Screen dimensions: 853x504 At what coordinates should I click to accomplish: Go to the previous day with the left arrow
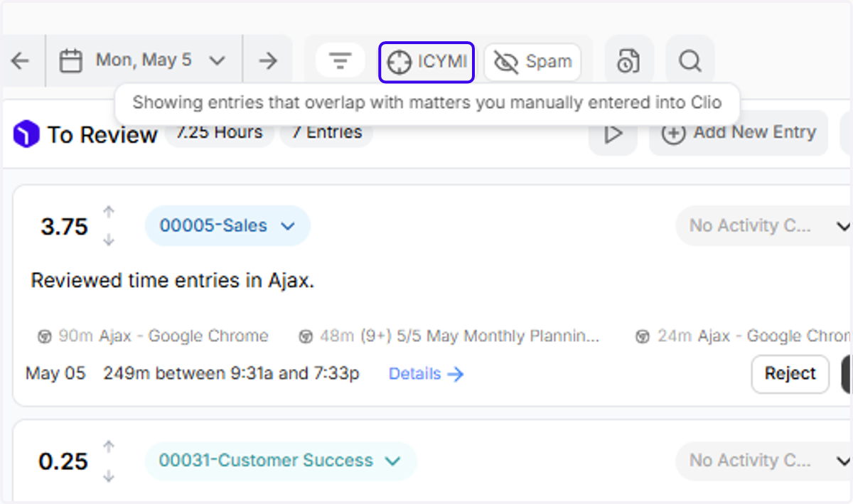(x=21, y=61)
